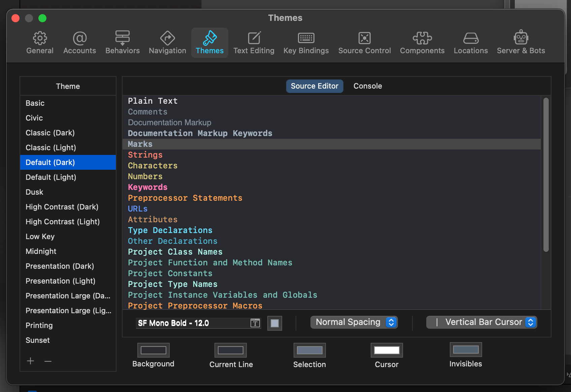Select the Type Declarations row
571x392 pixels.
(332, 230)
